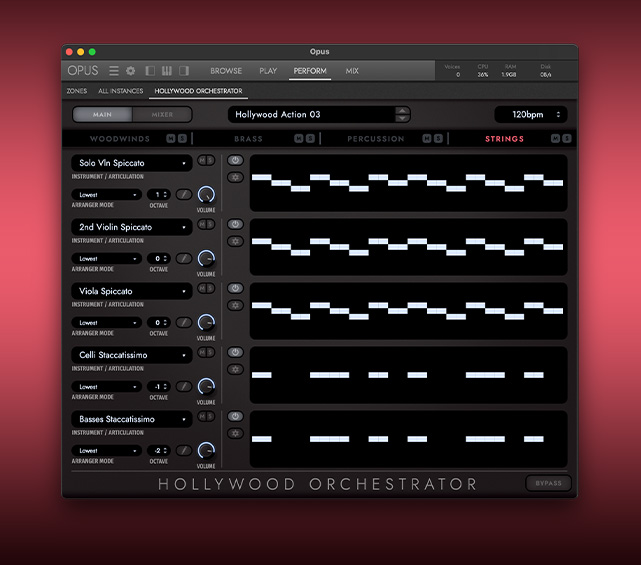Open the settings cog for Celli Staccatissimo
Image resolution: width=641 pixels, height=565 pixels.
tap(235, 370)
